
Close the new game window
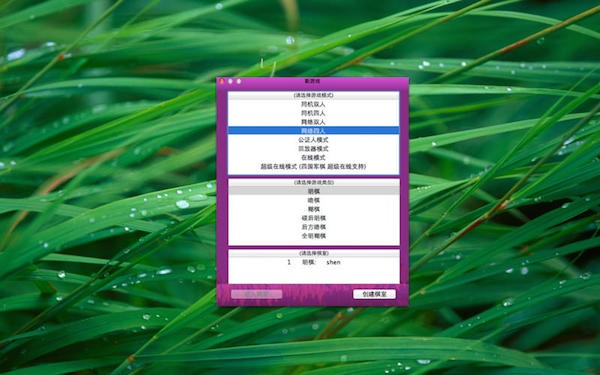tap(222, 82)
